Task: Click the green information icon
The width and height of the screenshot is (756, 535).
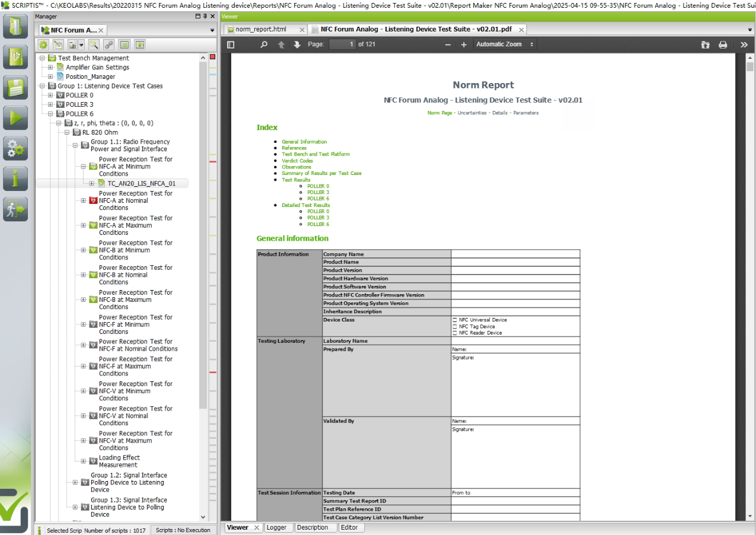Action: click(x=15, y=179)
